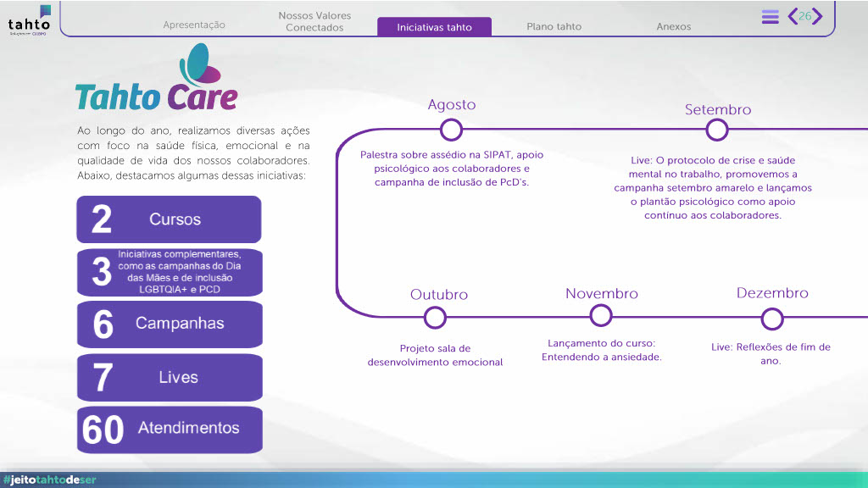Select the Outubro timeline marker circle
The width and height of the screenshot is (868, 488).
pos(435,318)
